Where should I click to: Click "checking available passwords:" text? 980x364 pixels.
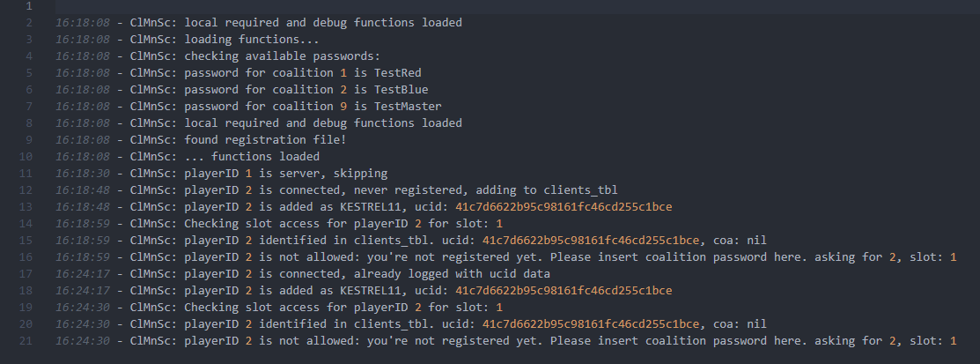282,56
